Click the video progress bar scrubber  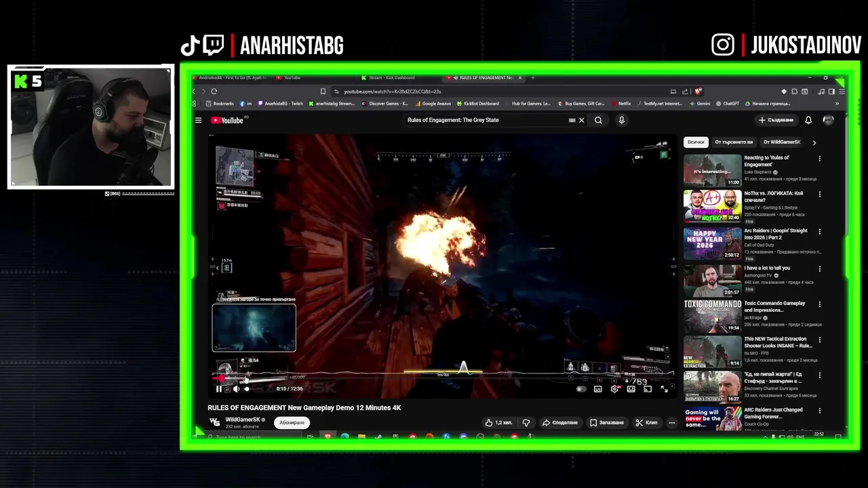point(221,378)
